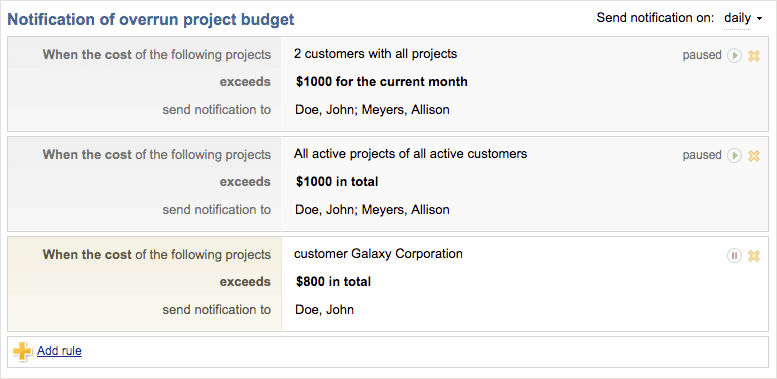Delete the all active customers rule
Viewport: 777px width, 379px height.
click(x=754, y=156)
